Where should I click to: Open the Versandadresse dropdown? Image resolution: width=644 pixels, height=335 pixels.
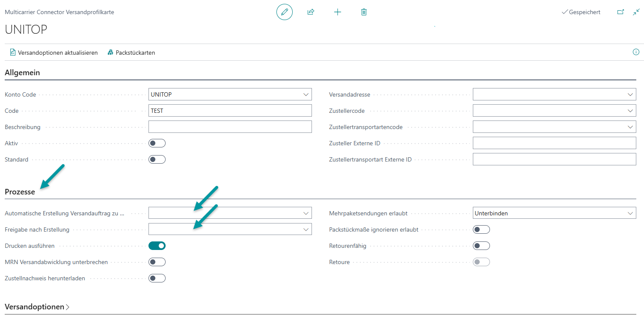(x=630, y=94)
